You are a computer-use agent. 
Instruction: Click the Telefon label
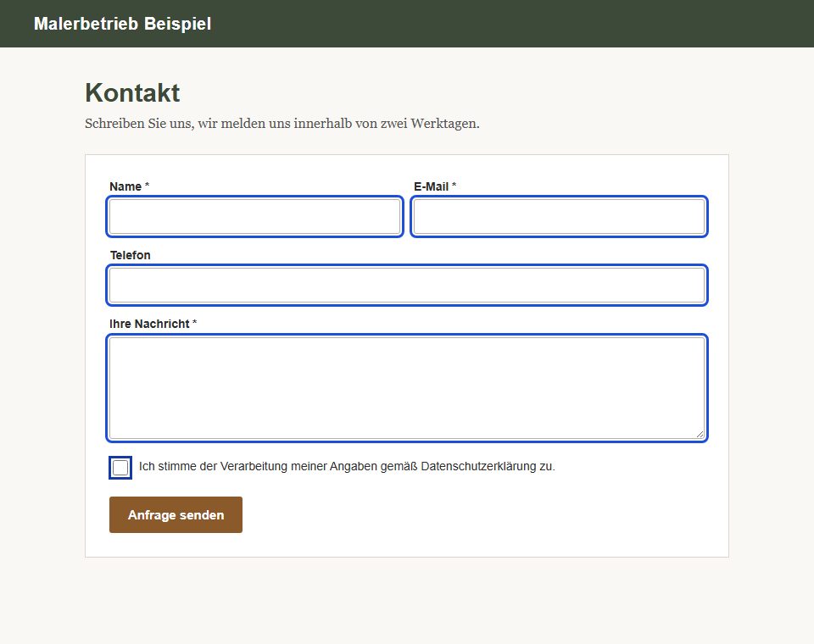(x=131, y=255)
